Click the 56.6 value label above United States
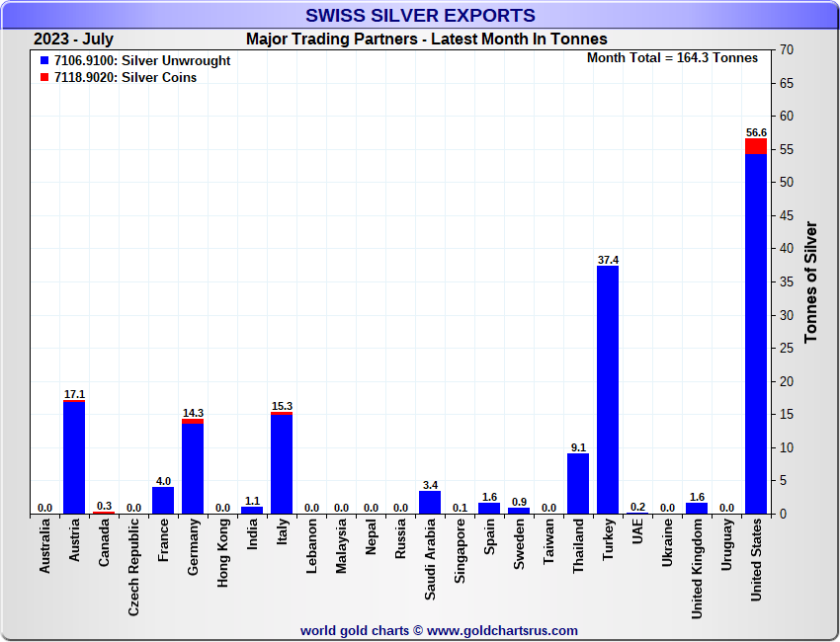 [x=756, y=132]
